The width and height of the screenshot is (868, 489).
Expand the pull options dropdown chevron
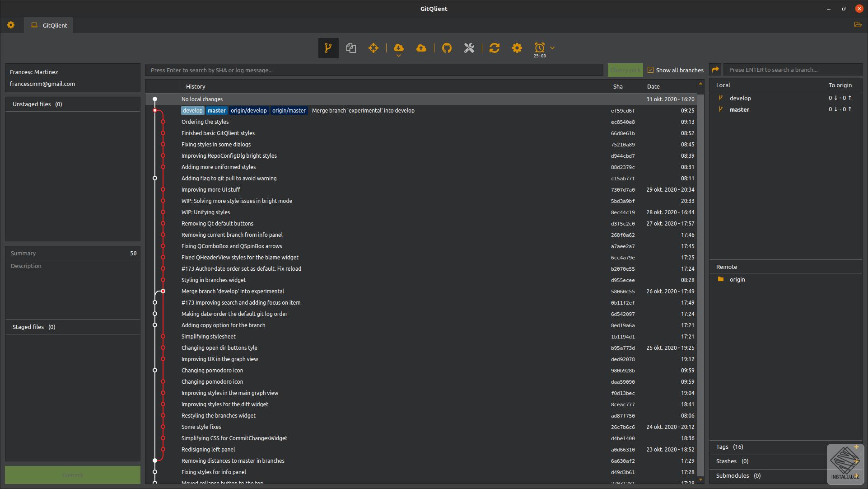pos(399,56)
